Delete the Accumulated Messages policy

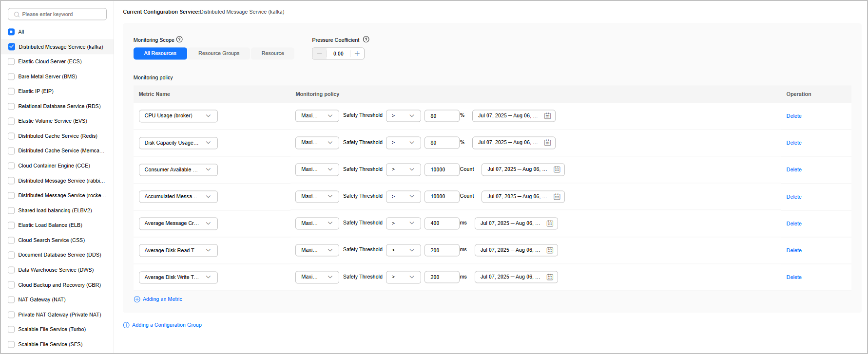(794, 197)
